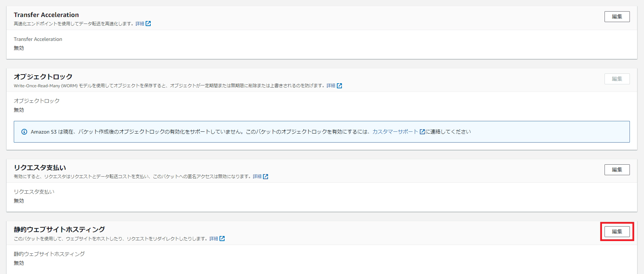Click the 静的ウェブサイトホスティング section title
This screenshot has height=274, width=644.
[59, 229]
